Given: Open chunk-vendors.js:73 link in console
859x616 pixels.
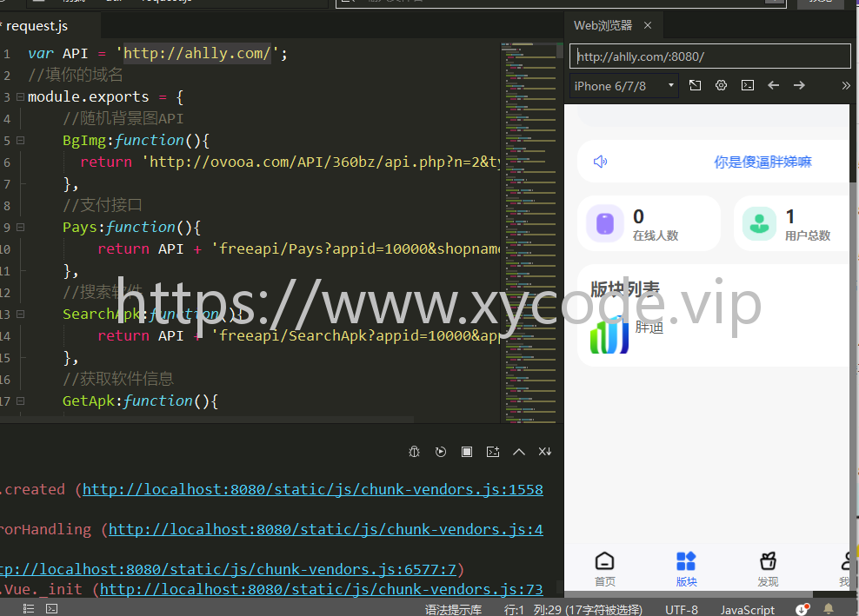Looking at the screenshot, I should 321,589.
